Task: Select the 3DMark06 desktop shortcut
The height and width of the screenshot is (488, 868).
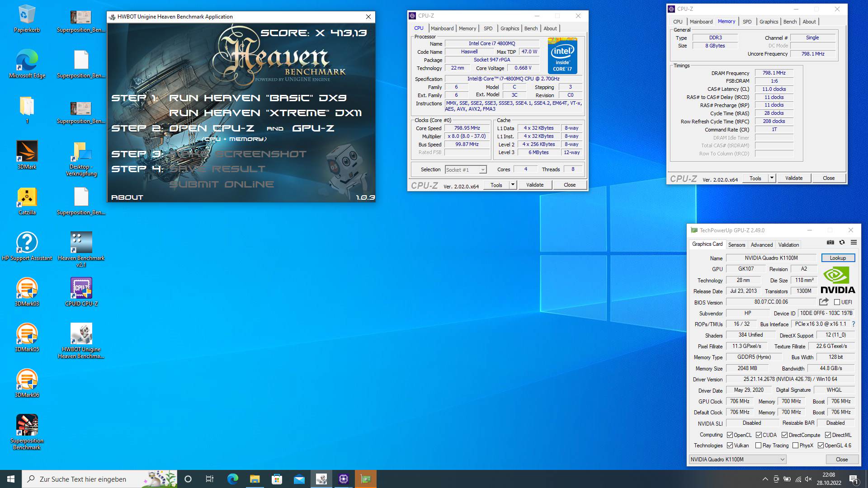Action: point(27,383)
